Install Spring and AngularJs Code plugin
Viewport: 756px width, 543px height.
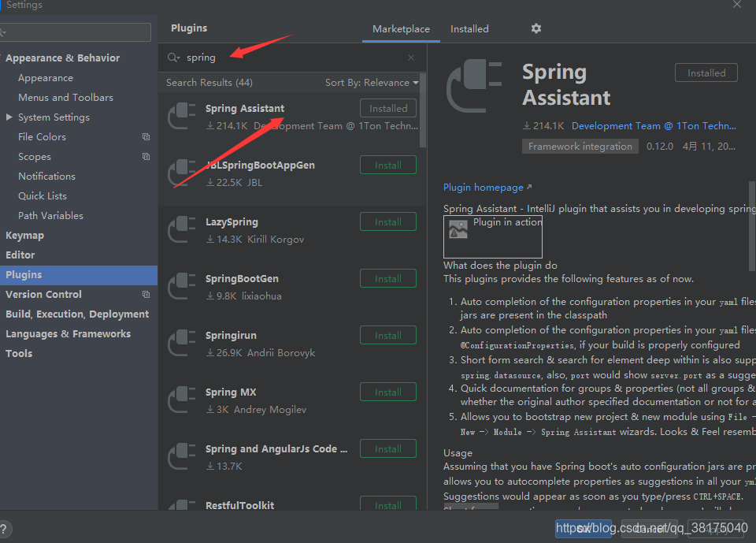click(388, 449)
